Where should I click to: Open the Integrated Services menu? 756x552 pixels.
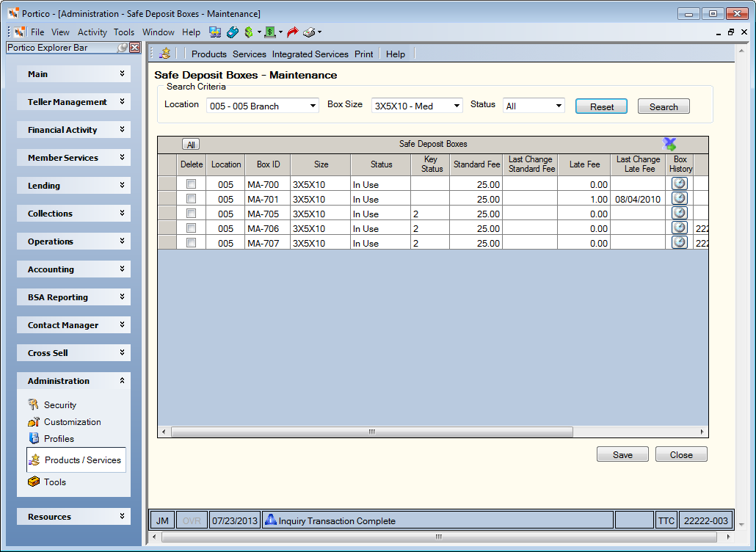[310, 54]
